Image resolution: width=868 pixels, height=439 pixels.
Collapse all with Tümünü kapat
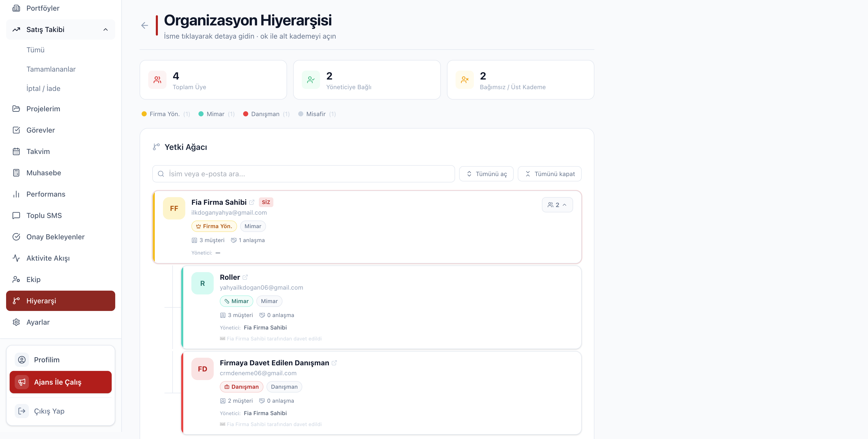click(549, 174)
